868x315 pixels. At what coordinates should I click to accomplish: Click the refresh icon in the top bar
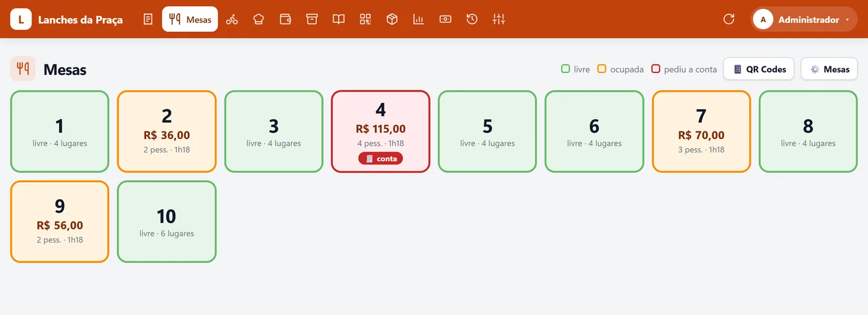[x=729, y=19]
